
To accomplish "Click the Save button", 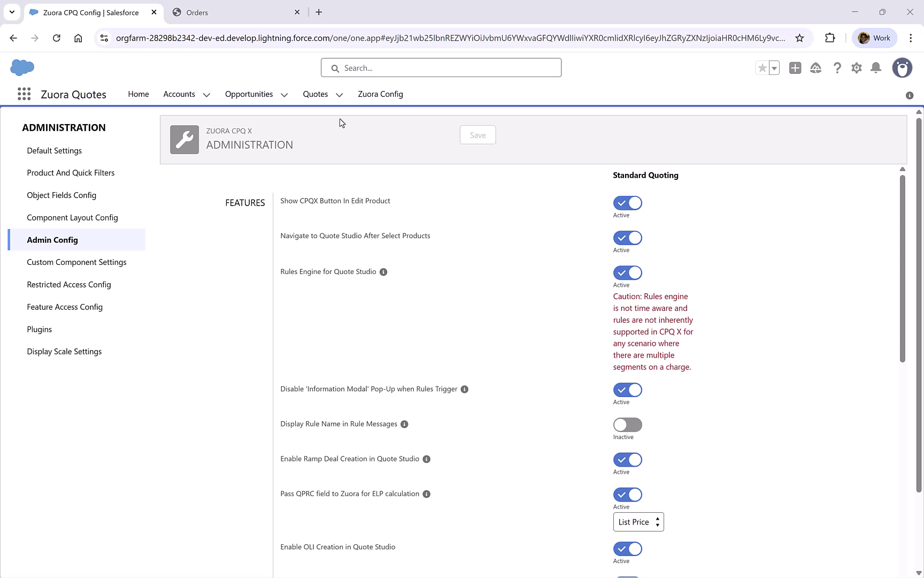I will pyautogui.click(x=478, y=135).
